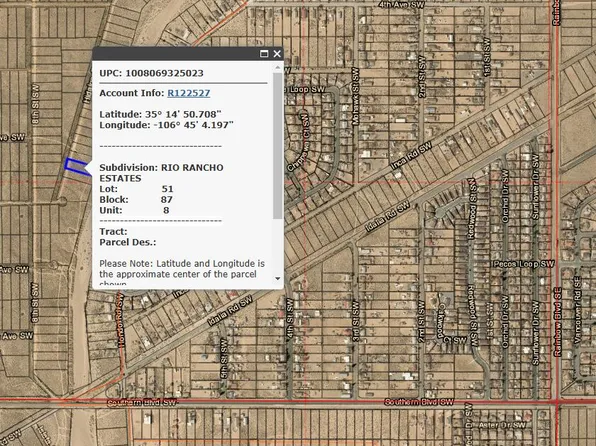Click the Parcel Des.: label
This screenshot has height=446, width=596.
[x=128, y=242]
